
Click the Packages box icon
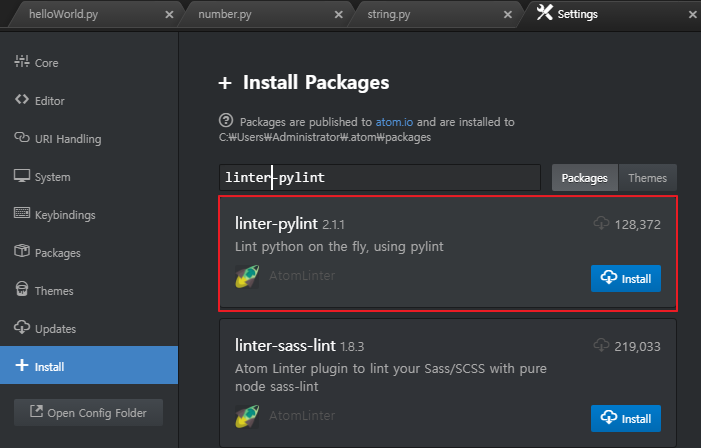(21, 251)
